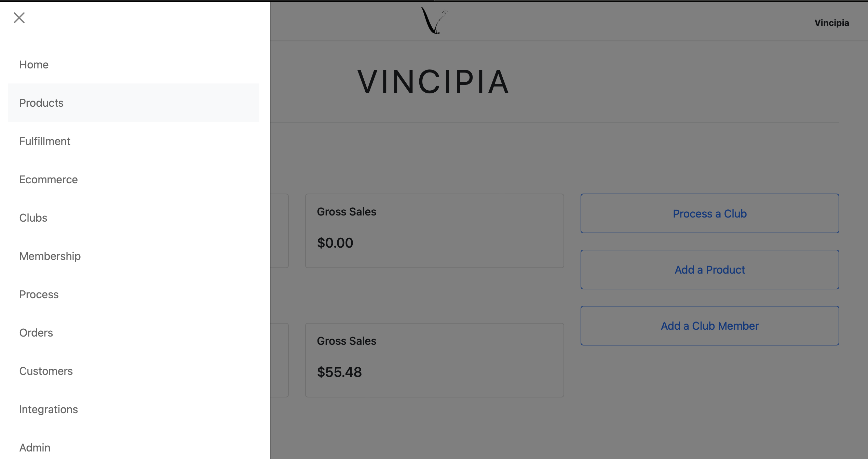Navigate to Clubs

134,218
